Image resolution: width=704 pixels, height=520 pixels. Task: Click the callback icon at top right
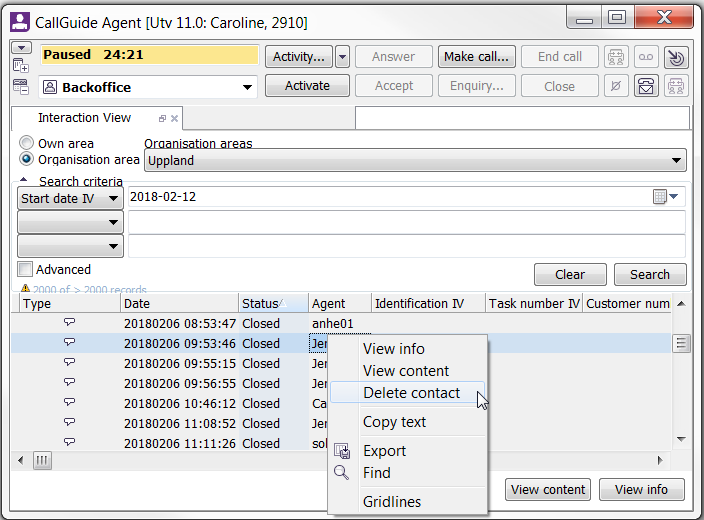tap(676, 57)
